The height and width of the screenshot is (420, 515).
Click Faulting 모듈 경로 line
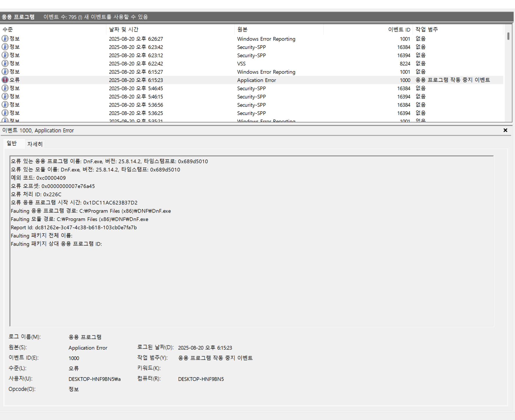point(79,219)
